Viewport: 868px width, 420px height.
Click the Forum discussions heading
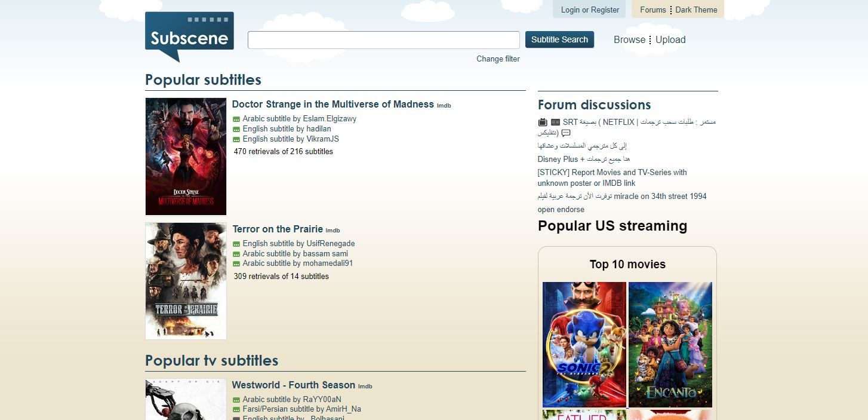(594, 105)
